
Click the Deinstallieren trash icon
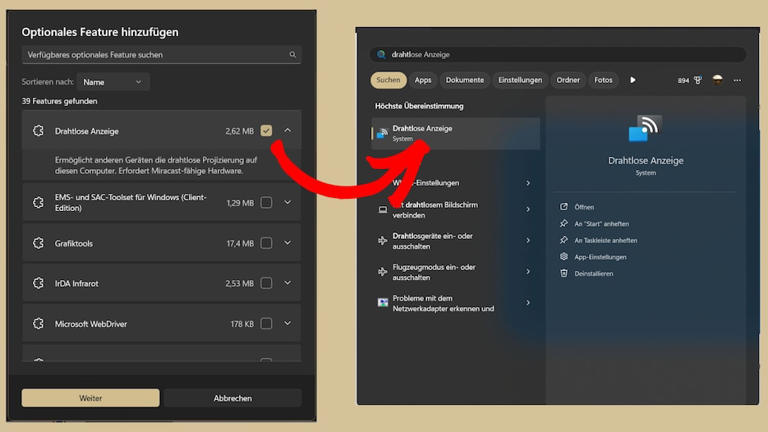(564, 273)
